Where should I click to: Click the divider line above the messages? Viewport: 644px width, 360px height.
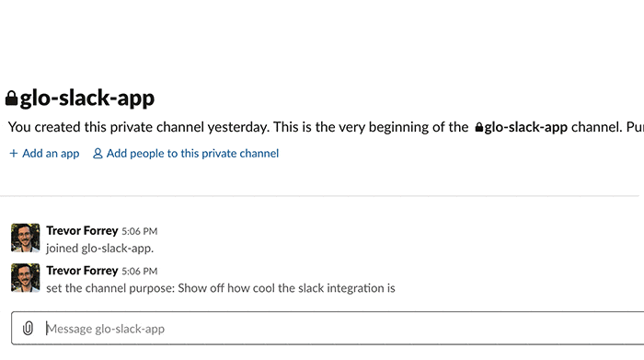319,196
